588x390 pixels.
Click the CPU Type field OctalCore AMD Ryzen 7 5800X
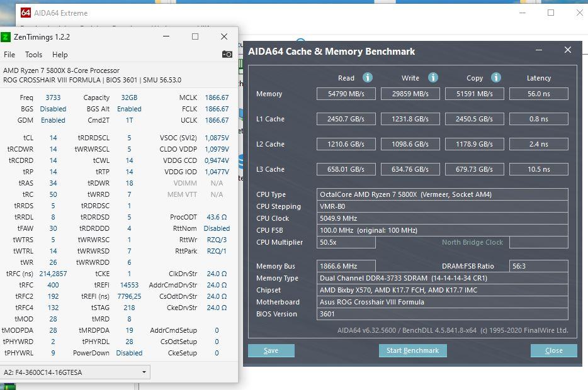pyautogui.click(x=443, y=194)
